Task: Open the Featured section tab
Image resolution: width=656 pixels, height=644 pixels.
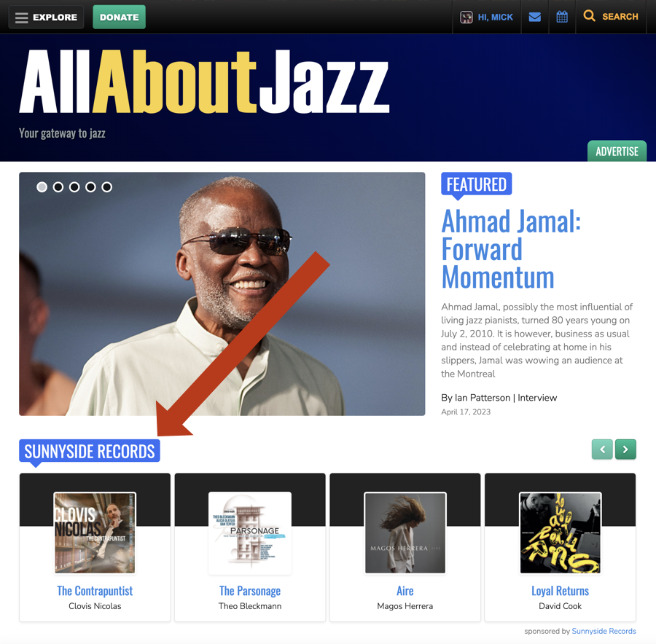Action: coord(477,184)
